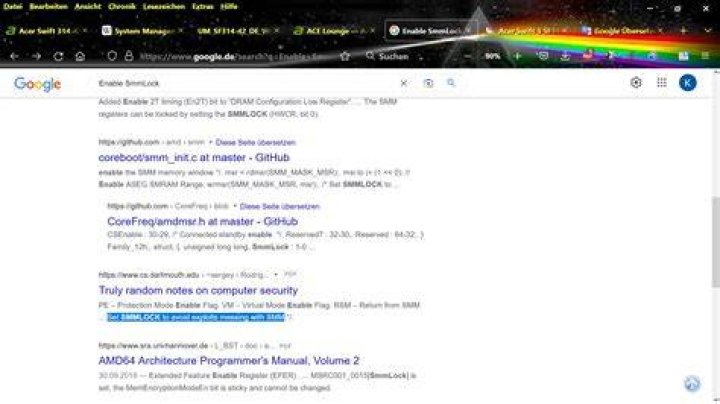Open AMD64 Architecture Programmer's Manual result
The image size is (720, 404).
[229, 360]
